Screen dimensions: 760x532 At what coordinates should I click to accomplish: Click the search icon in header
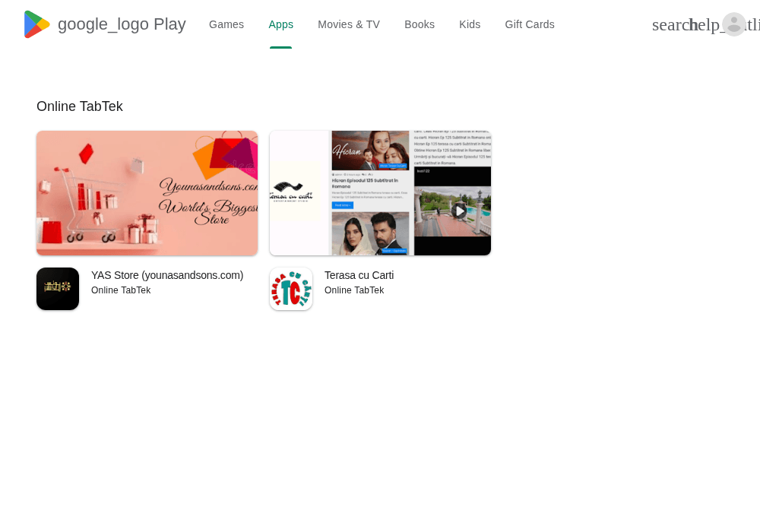[670, 25]
